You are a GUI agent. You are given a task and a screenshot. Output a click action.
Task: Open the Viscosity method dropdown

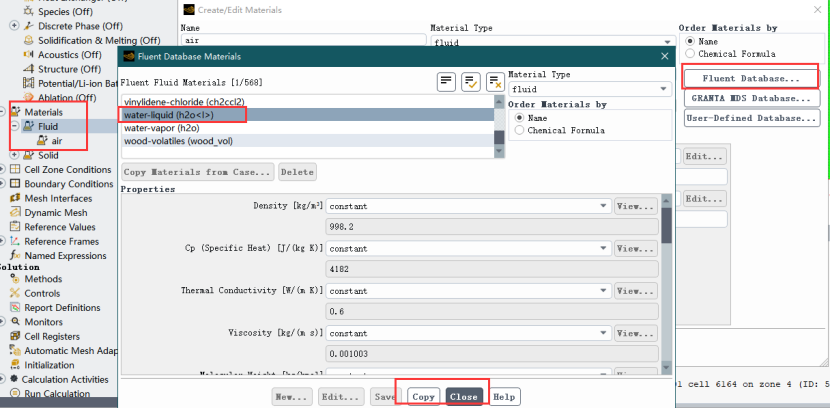[x=468, y=333]
